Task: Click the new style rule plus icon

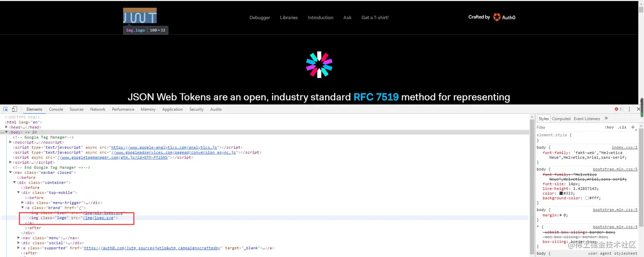Action: tap(633, 127)
